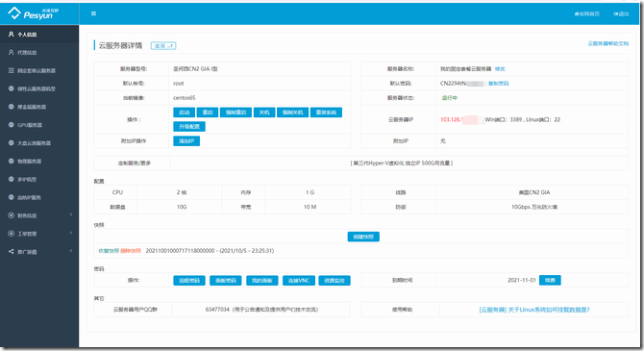Go to 官网首页 in top bar
Viewport: 644px width, 351px height.
[x=586, y=13]
